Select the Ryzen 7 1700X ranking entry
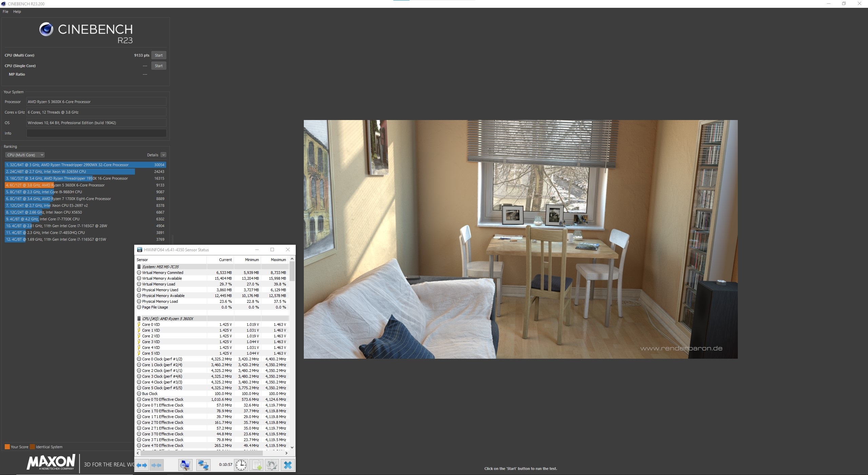The width and height of the screenshot is (868, 475). click(x=85, y=199)
